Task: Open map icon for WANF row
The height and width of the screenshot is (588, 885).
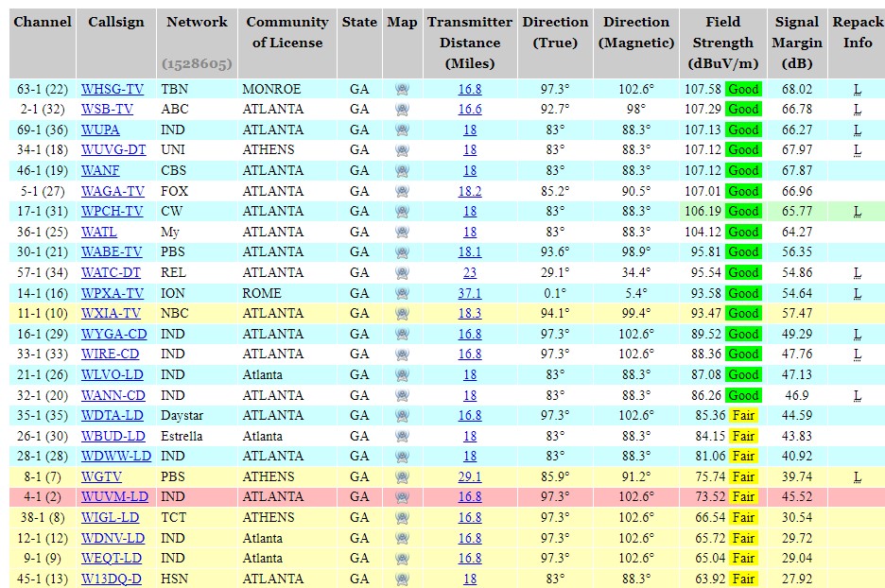Action: click(x=402, y=170)
